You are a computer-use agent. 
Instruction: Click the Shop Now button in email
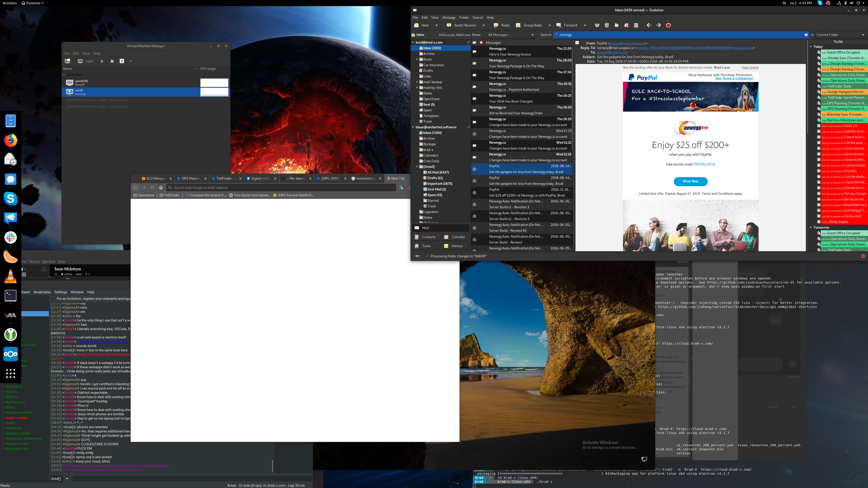coord(690,181)
